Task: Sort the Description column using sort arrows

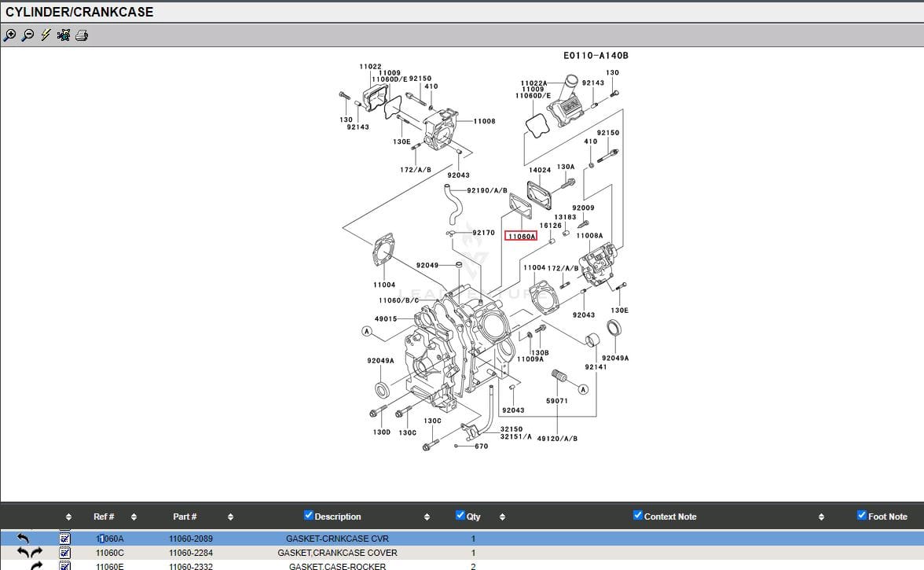Action: click(x=427, y=517)
